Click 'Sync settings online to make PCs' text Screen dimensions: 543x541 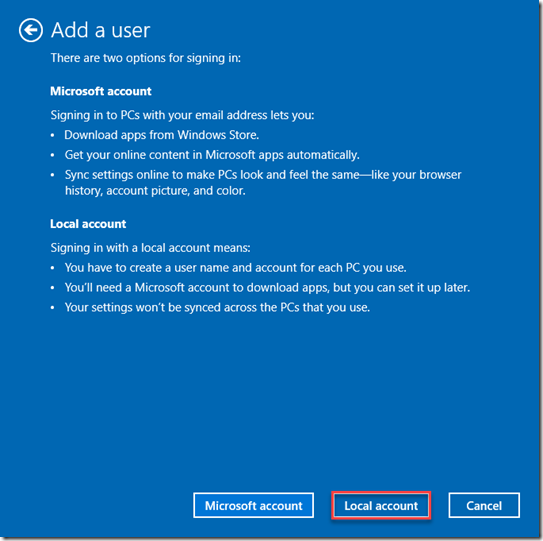pos(263,175)
